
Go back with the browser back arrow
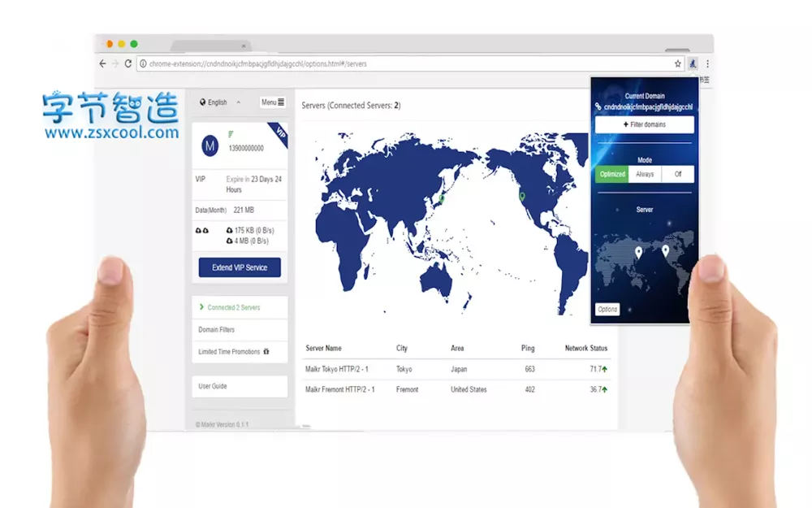102,63
